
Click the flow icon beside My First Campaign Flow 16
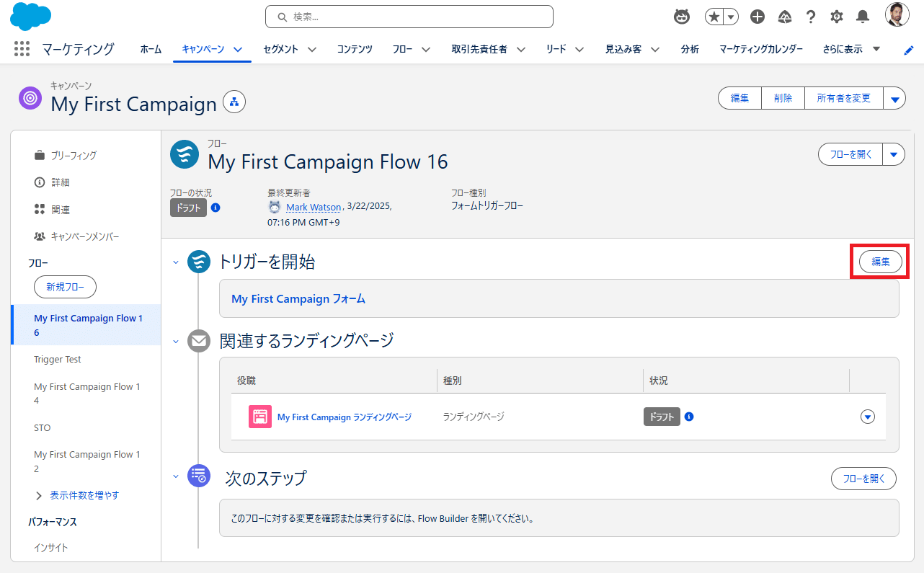pos(185,155)
